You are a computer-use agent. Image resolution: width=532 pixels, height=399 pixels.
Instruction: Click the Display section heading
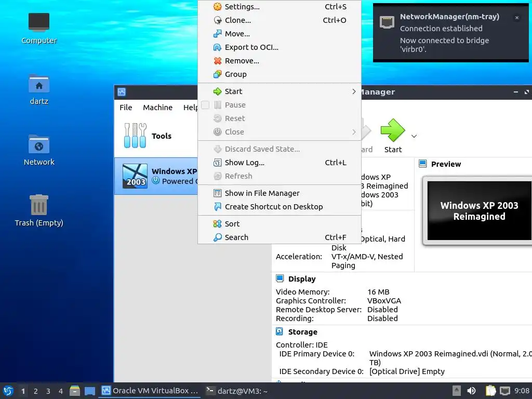tap(302, 279)
